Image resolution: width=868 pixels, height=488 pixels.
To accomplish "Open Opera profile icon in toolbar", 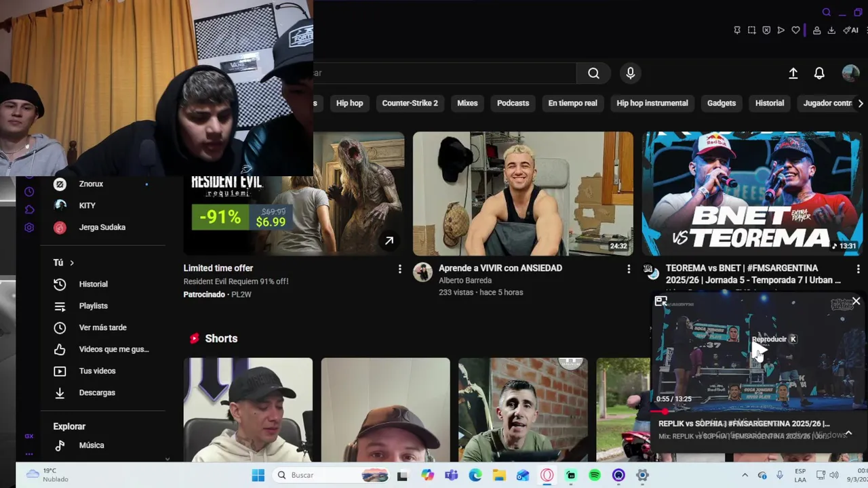I will [x=816, y=30].
